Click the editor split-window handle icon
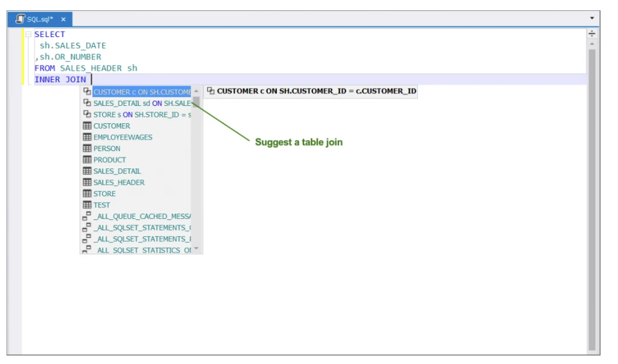The width and height of the screenshot is (618, 364). click(x=591, y=34)
